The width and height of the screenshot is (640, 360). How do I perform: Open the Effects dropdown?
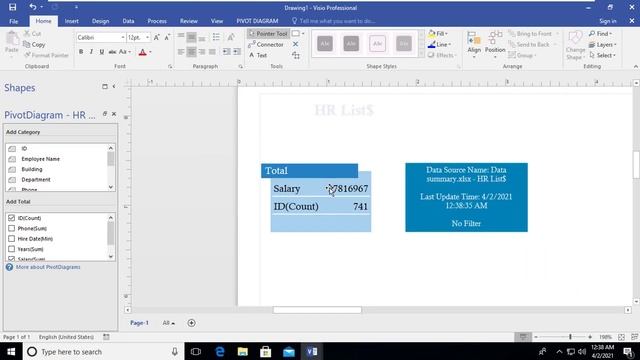click(442, 55)
